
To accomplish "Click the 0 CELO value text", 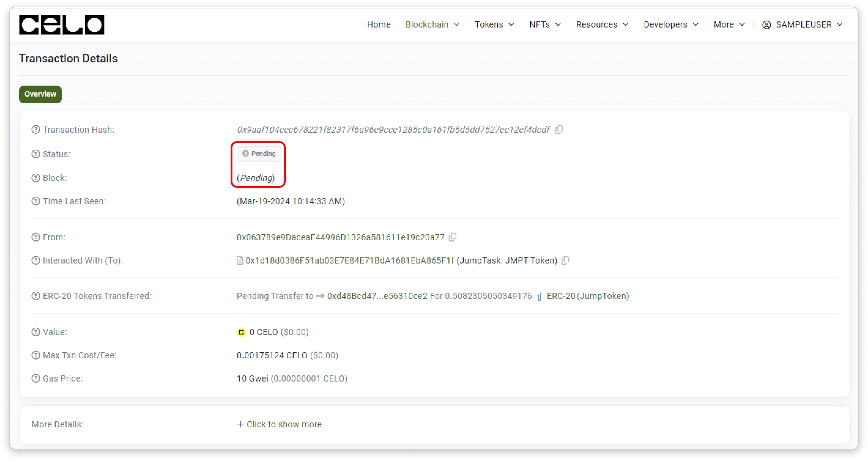I will click(x=264, y=332).
